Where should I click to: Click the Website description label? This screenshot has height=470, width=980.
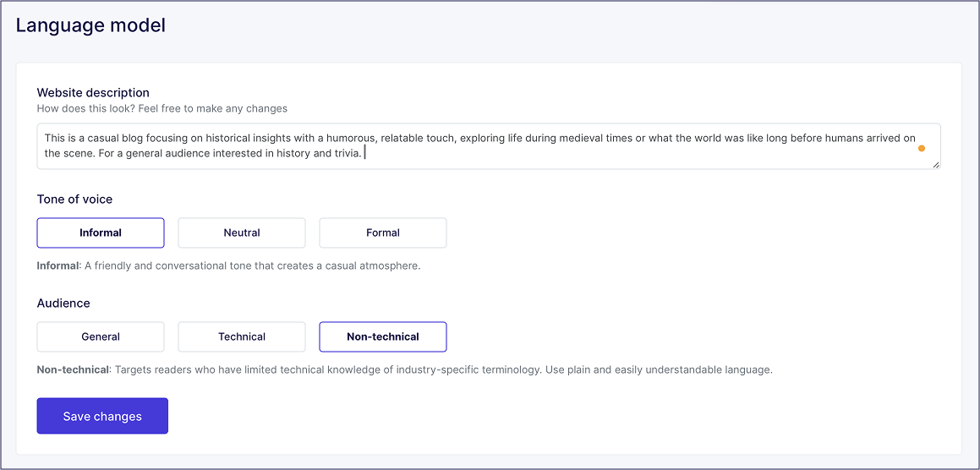[x=93, y=93]
